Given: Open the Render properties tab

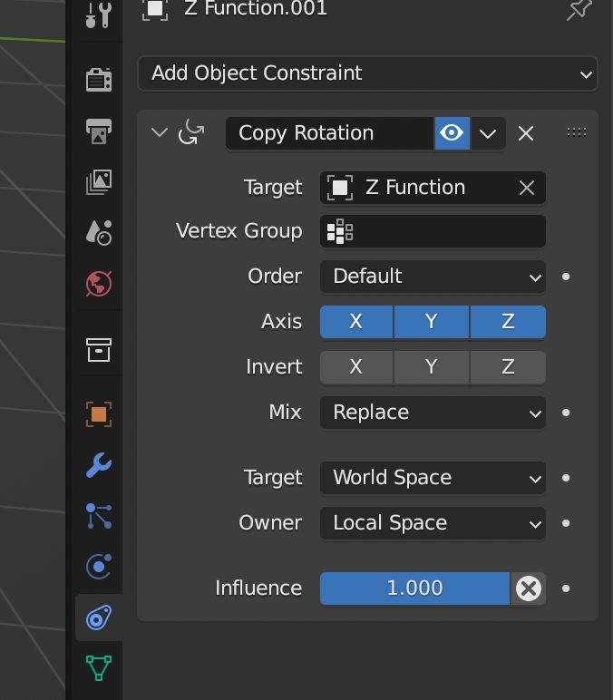Looking at the screenshot, I should 99,80.
